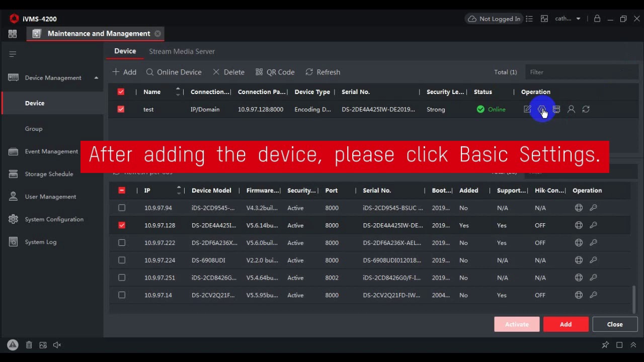Click Refresh in the device toolbar

pyautogui.click(x=323, y=72)
